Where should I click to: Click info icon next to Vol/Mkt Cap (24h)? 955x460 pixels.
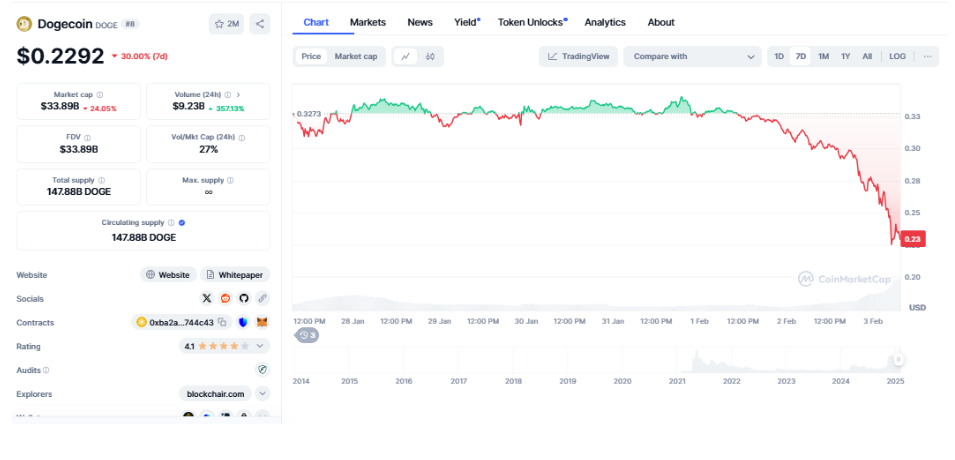pyautogui.click(x=242, y=138)
